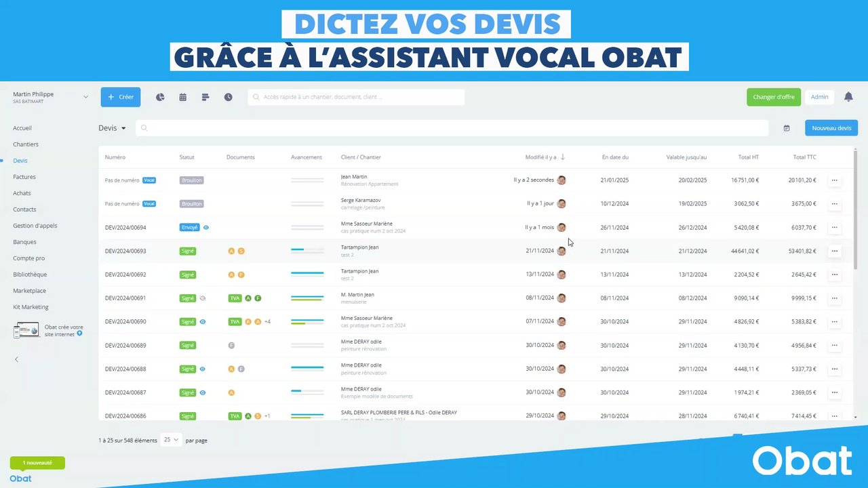Click the grey F badge of DEV/2024/00689
The width and height of the screenshot is (868, 488).
231,346
